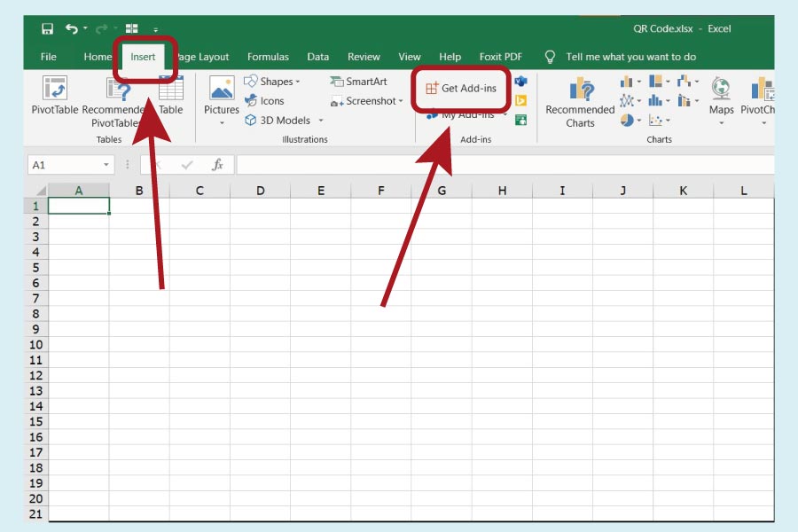Insert a waterfall or stock chart
Screen dimensions: 798x532
click(x=685, y=82)
